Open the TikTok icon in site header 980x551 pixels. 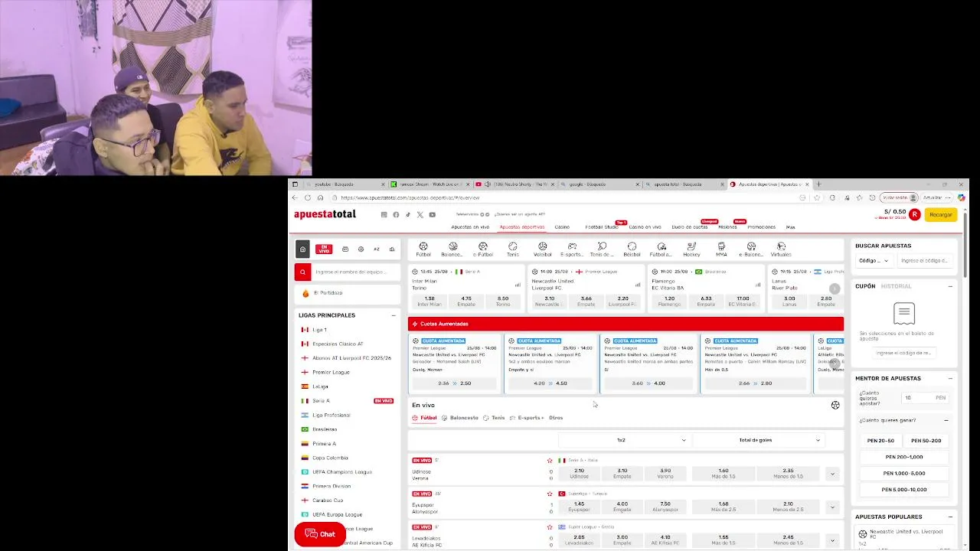408,215
